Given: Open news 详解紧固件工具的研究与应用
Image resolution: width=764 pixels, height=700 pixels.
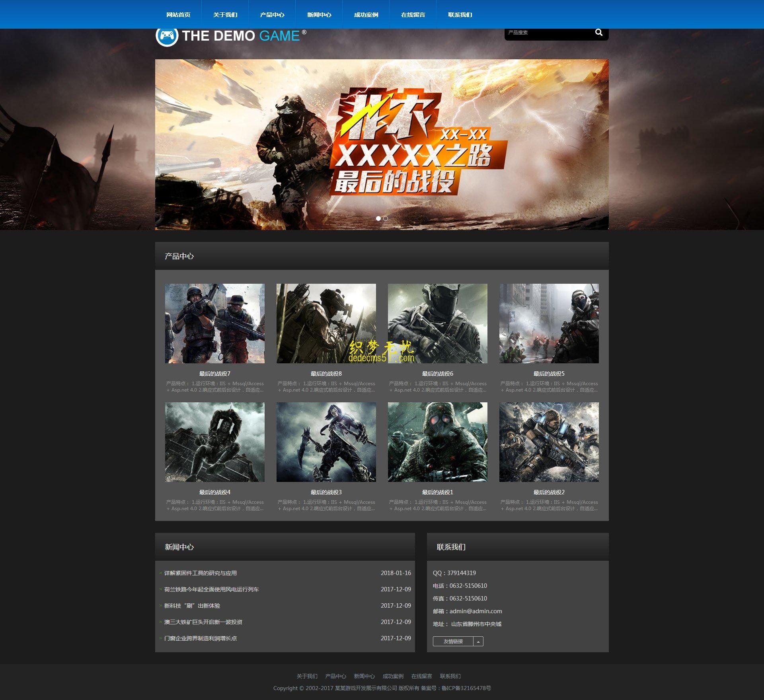Looking at the screenshot, I should point(201,573).
